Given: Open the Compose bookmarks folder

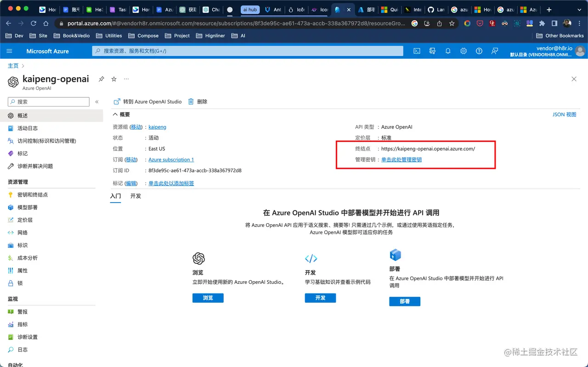Looking at the screenshot, I should pyautogui.click(x=142, y=35).
